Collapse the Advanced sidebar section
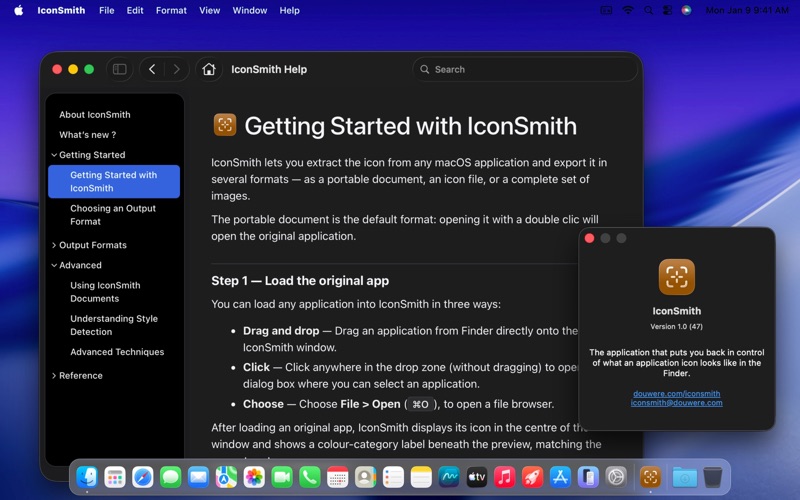The image size is (800, 500). tap(54, 265)
